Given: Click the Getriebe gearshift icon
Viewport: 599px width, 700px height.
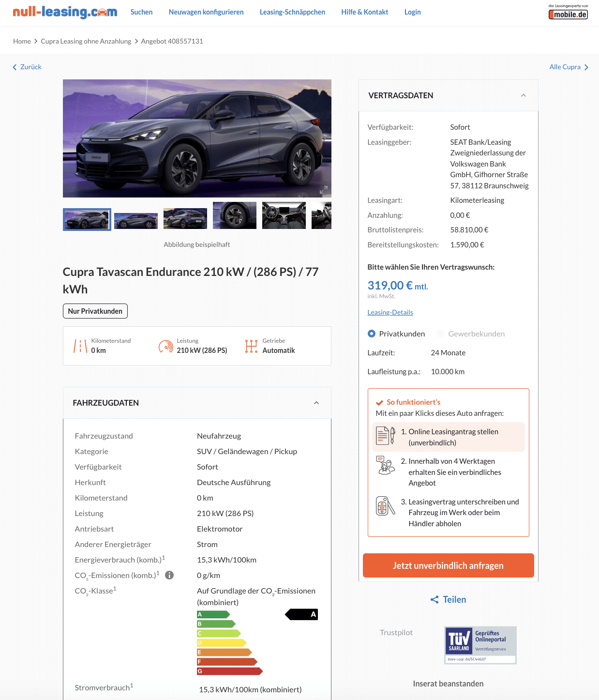Looking at the screenshot, I should (251, 346).
